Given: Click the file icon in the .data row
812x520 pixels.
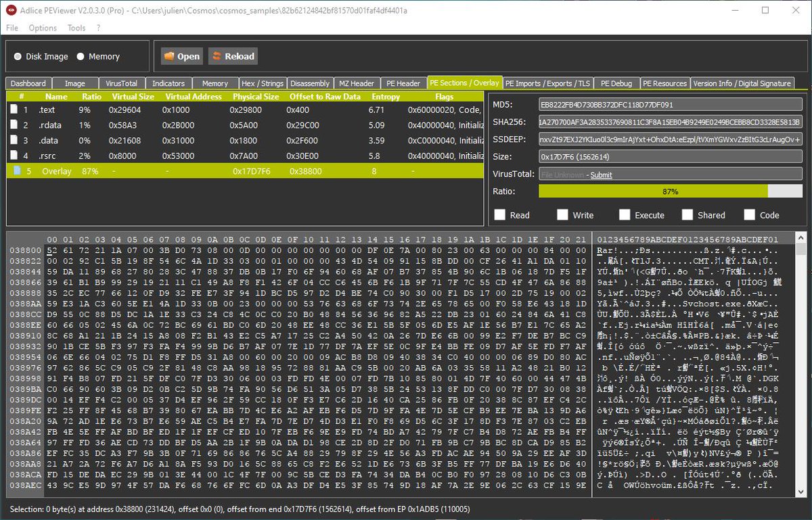Looking at the screenshot, I should (x=16, y=141).
